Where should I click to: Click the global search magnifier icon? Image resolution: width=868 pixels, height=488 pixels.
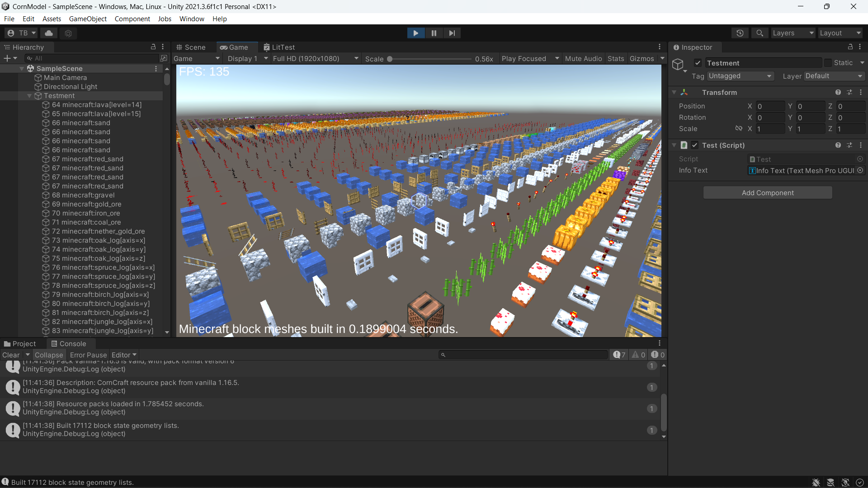coord(759,33)
